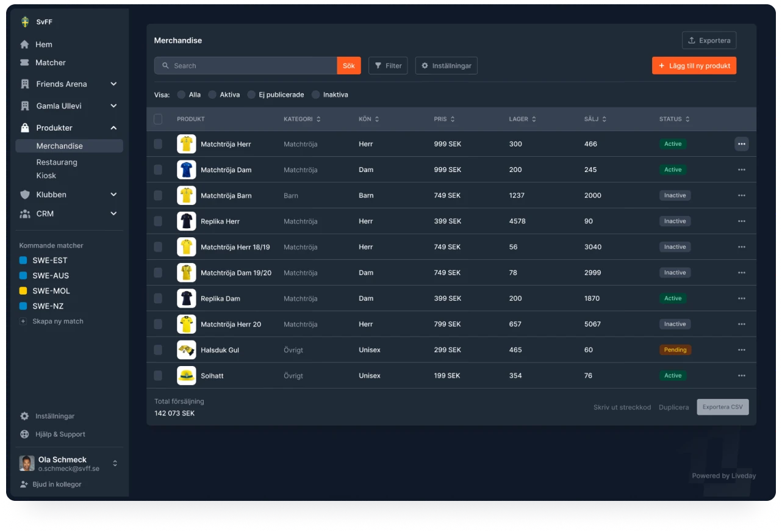Click the CRM people icon

pyautogui.click(x=24, y=214)
